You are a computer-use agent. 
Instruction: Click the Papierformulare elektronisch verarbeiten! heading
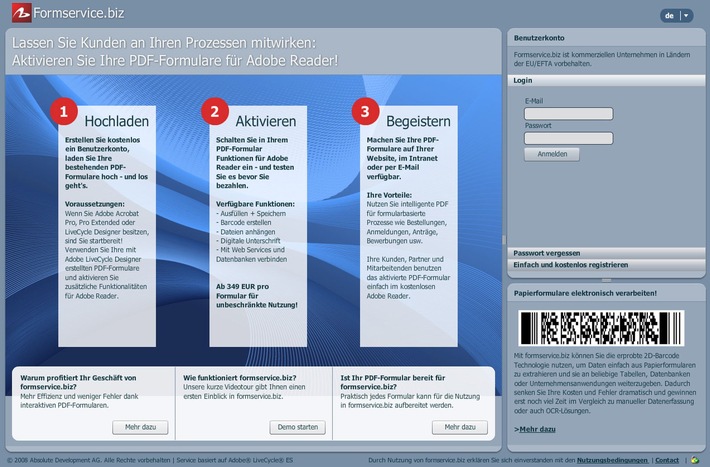[x=585, y=293]
